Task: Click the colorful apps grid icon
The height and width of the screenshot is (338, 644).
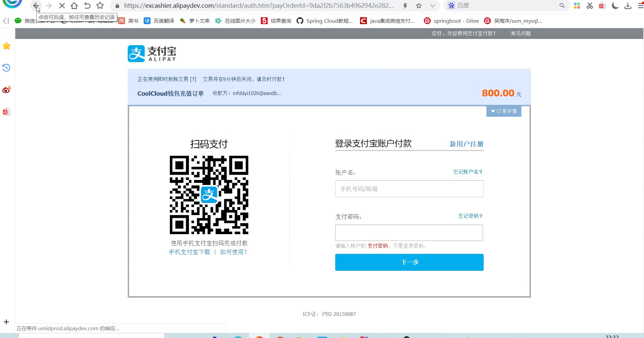Action: pyautogui.click(x=577, y=6)
